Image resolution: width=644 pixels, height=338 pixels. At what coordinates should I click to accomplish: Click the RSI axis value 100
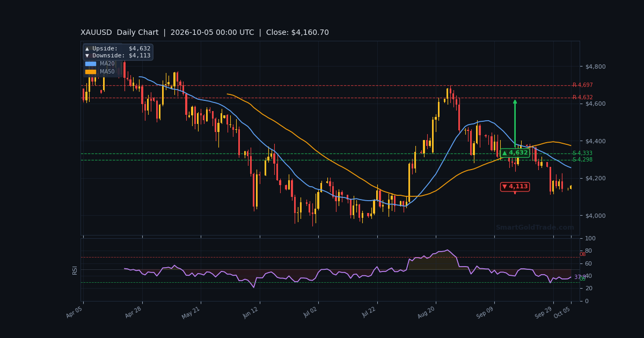(590, 238)
